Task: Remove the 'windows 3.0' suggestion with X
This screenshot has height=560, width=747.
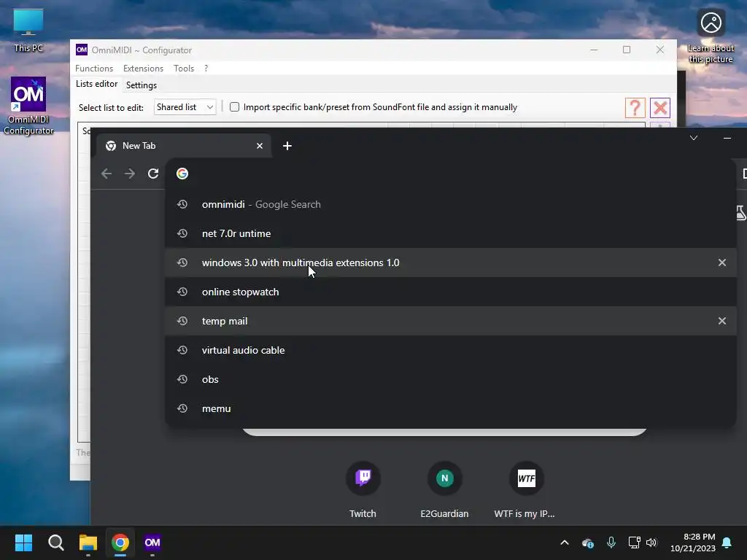Action: [722, 262]
